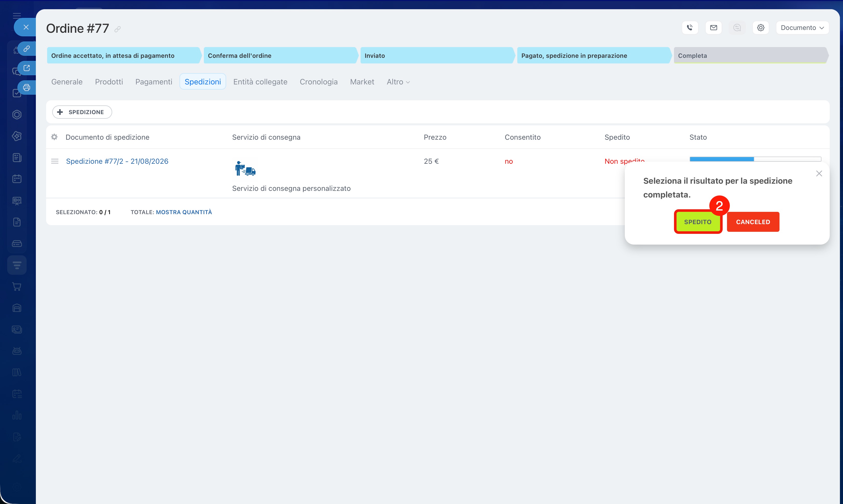
Task: Click the Documento di spedizione column header
Action: tap(107, 137)
